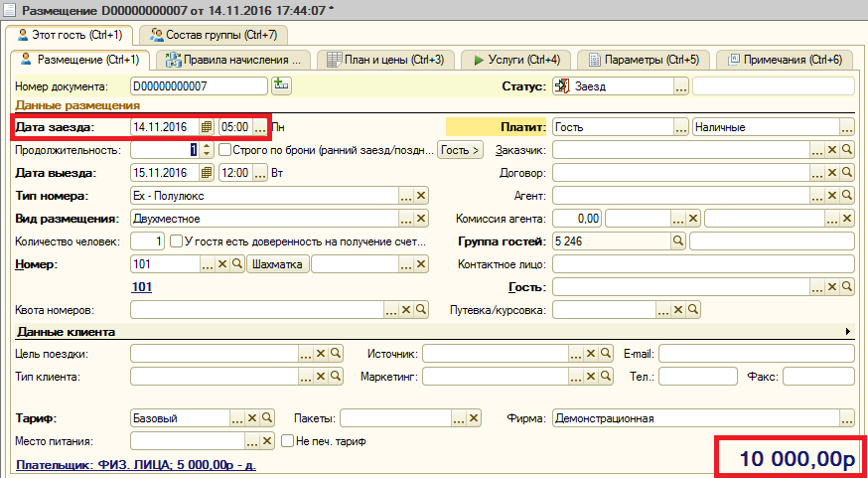
Task: Open Группа гостей magnifier
Action: click(x=678, y=241)
